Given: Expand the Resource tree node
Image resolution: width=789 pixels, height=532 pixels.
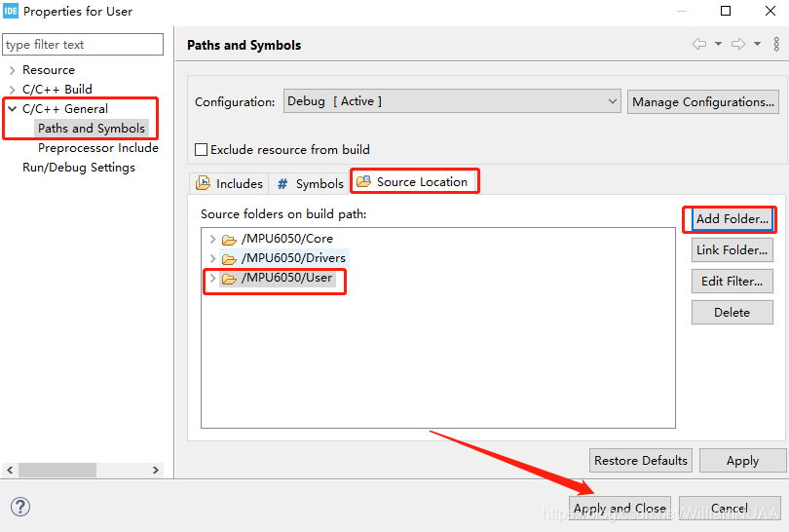Looking at the screenshot, I should point(13,70).
